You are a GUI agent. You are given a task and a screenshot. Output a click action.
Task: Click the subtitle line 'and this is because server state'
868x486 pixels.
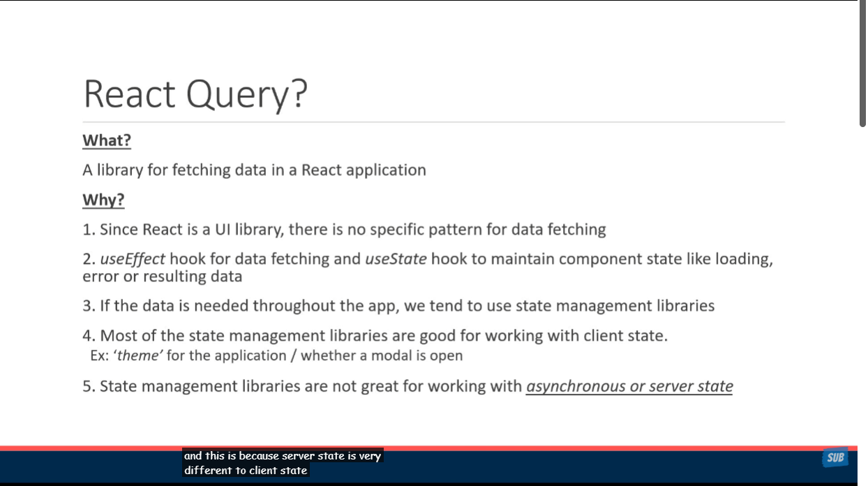pos(283,456)
